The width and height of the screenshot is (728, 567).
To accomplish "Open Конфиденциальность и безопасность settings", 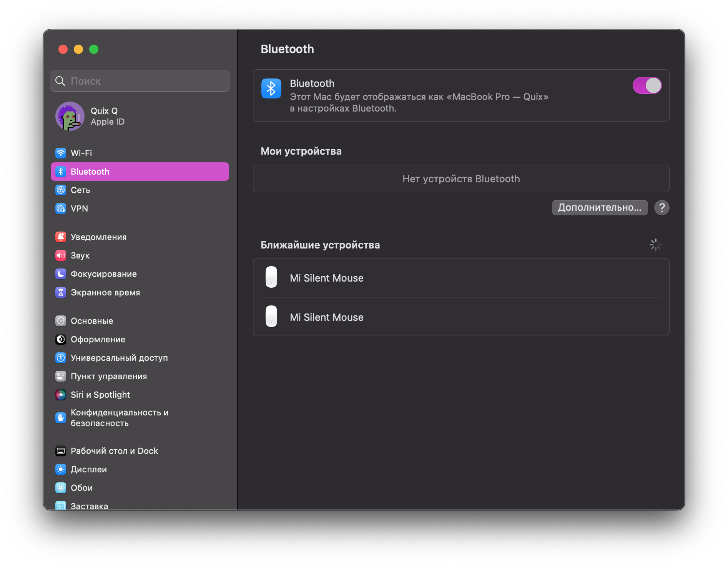I will [119, 418].
